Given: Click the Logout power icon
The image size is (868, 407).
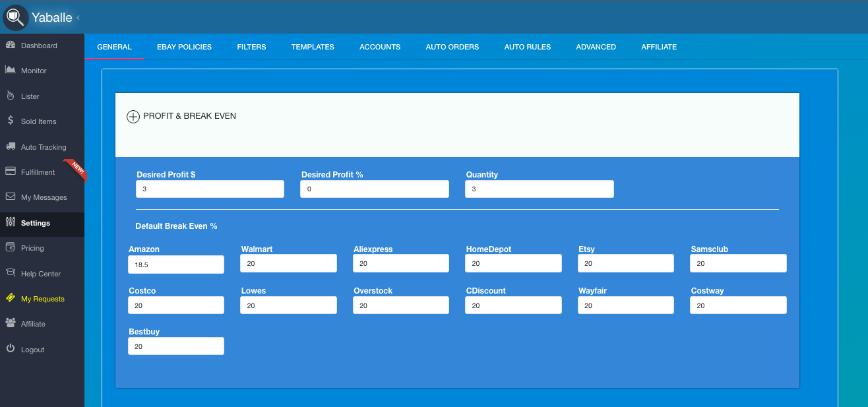Looking at the screenshot, I should pos(10,349).
